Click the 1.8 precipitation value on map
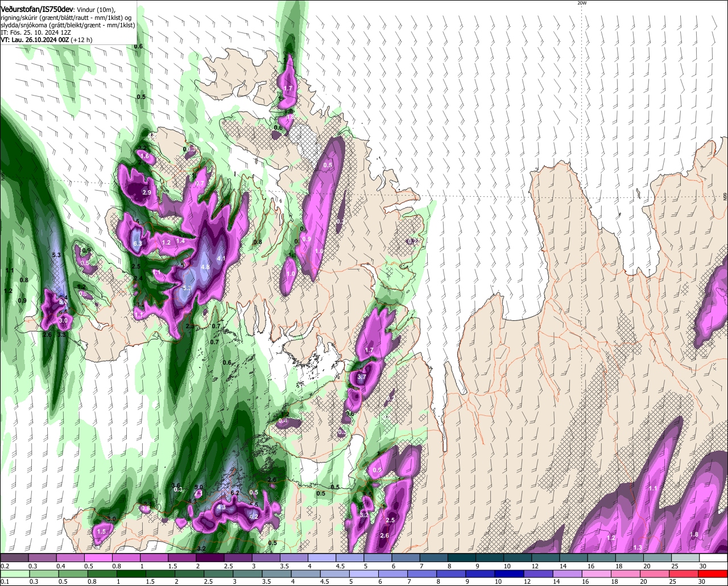The width and height of the screenshot is (728, 586). click(x=694, y=534)
